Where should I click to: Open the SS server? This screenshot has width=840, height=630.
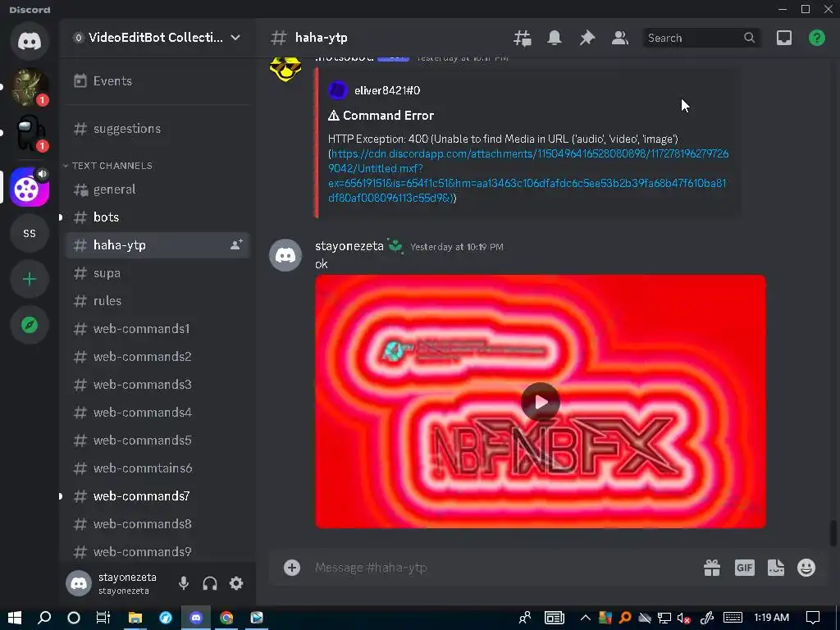pyautogui.click(x=30, y=233)
